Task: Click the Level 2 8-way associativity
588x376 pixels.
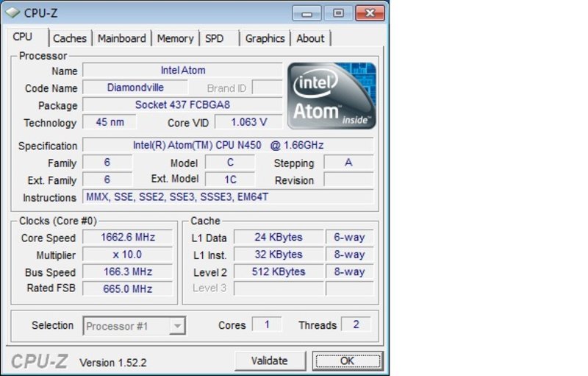Action: (350, 272)
